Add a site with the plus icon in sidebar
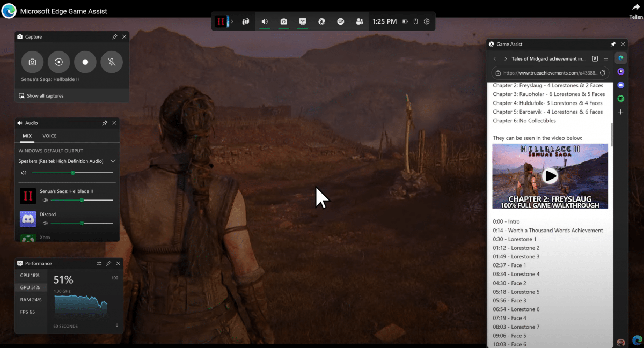The image size is (644, 348). pyautogui.click(x=621, y=112)
